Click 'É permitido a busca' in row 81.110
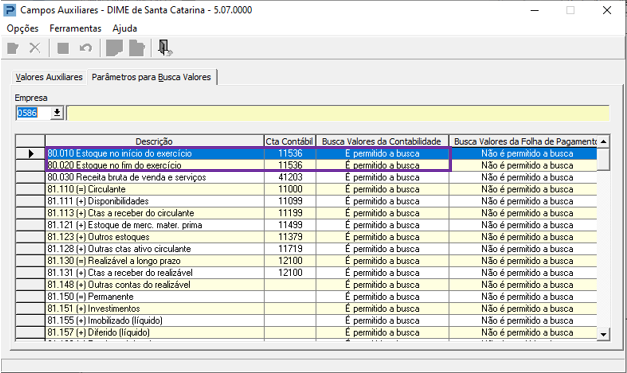The image size is (627, 373). [x=382, y=189]
